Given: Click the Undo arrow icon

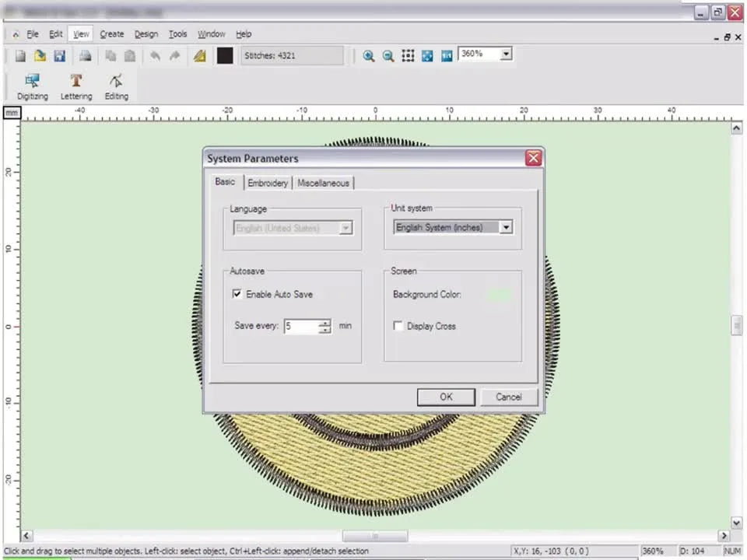Looking at the screenshot, I should coord(156,56).
